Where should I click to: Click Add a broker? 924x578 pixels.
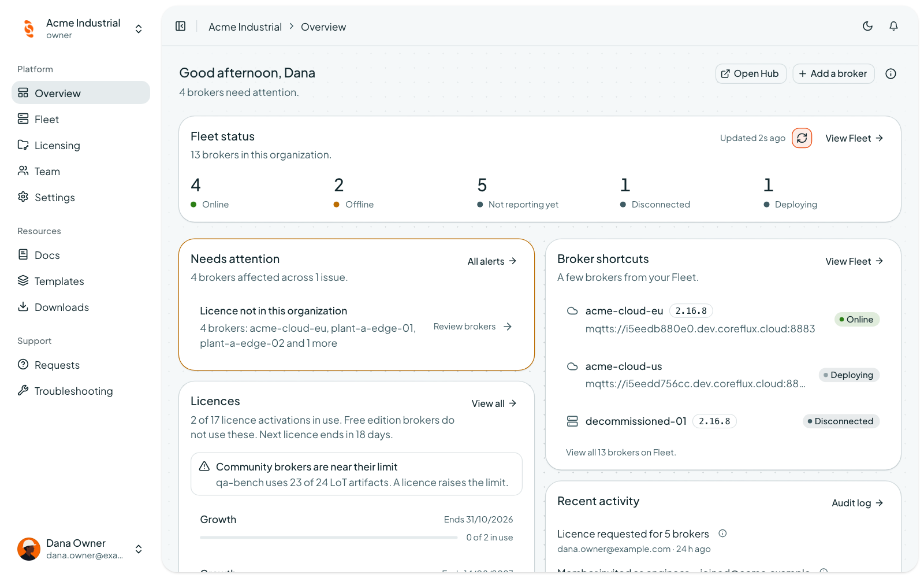[833, 73]
